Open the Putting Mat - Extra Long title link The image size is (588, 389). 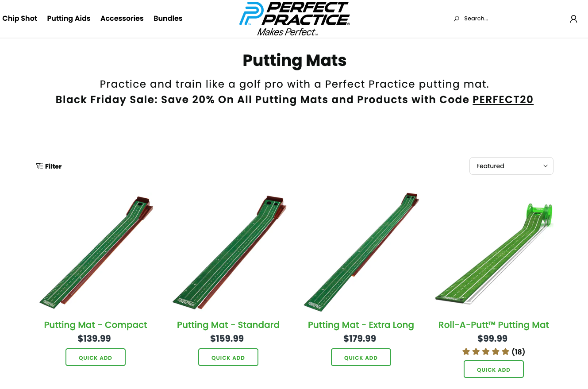pyautogui.click(x=361, y=325)
